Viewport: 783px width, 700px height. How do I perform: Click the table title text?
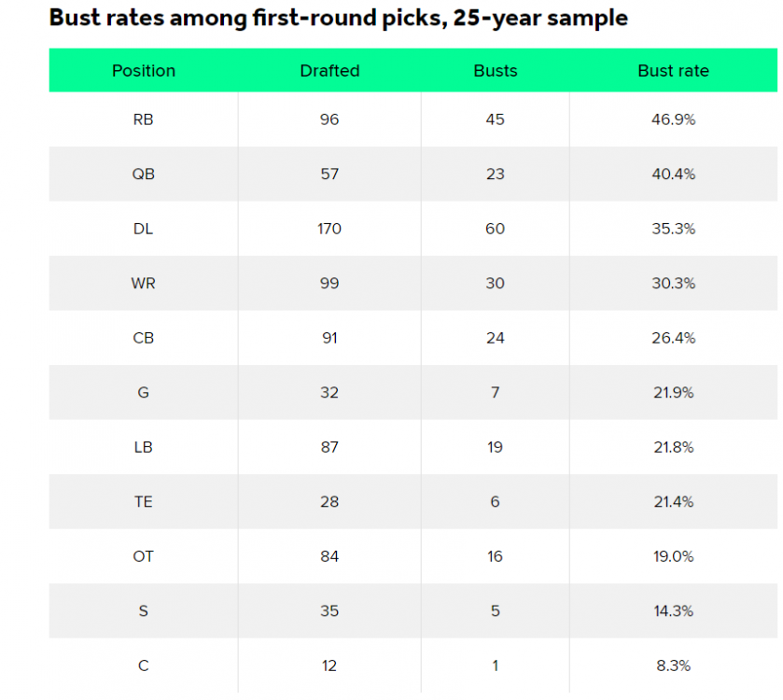coord(338,18)
